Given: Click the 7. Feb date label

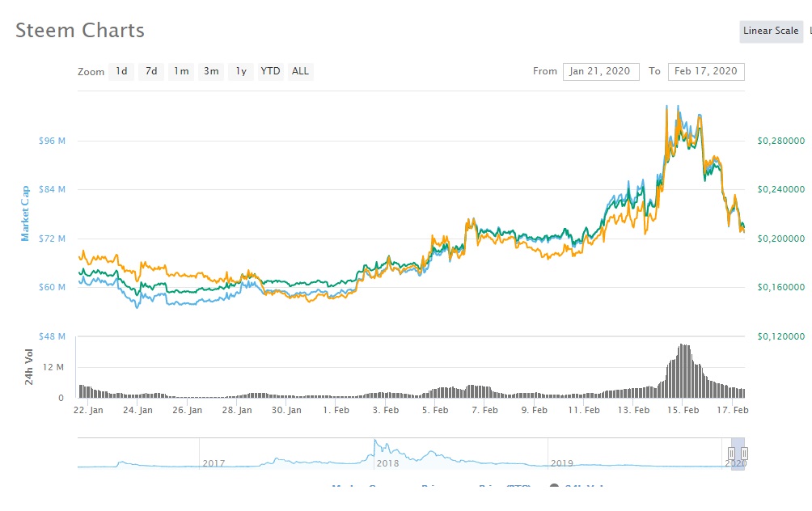Looking at the screenshot, I should 484,410.
